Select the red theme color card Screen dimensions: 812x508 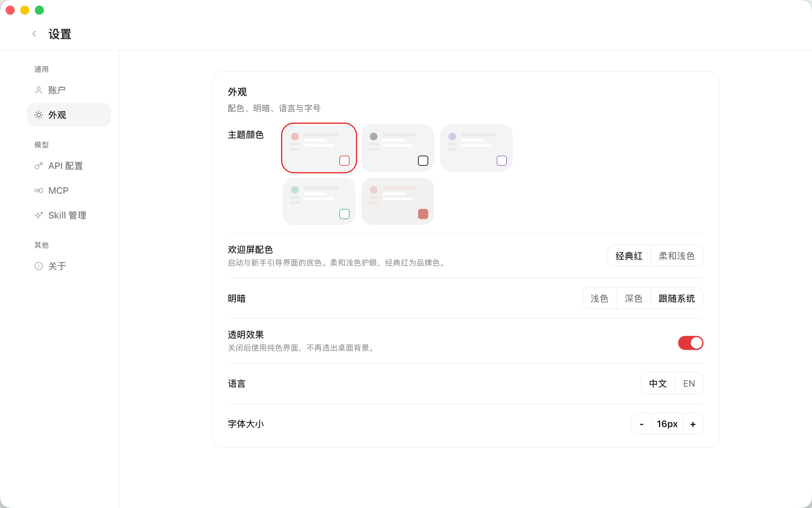pyautogui.click(x=319, y=148)
